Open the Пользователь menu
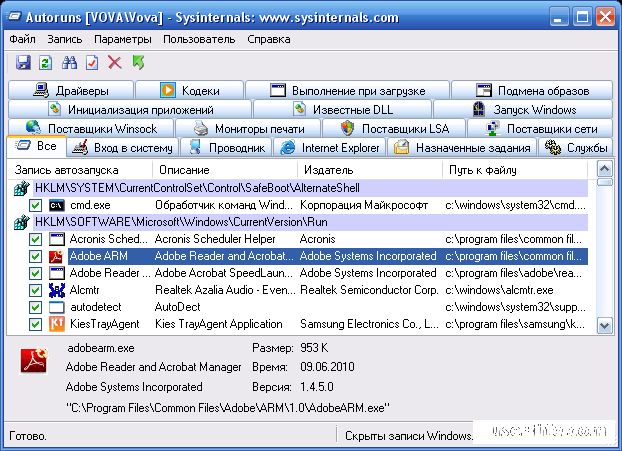Screen dimensions: 622x451 click(199, 39)
